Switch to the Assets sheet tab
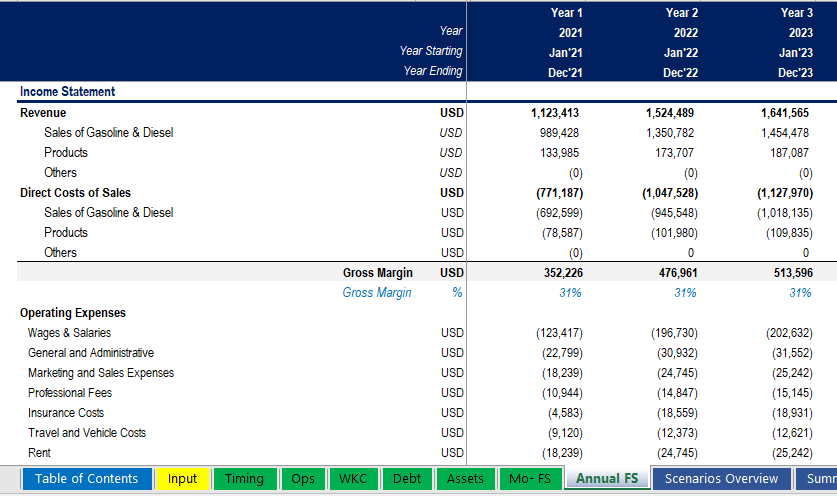 (x=465, y=478)
